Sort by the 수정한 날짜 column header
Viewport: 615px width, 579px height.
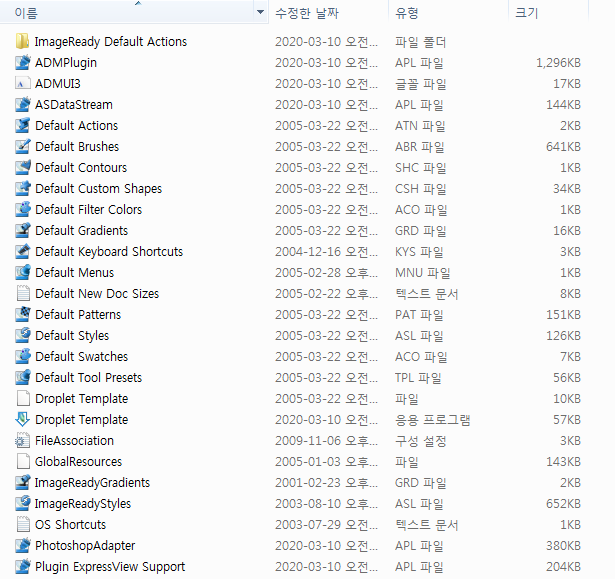coord(328,12)
